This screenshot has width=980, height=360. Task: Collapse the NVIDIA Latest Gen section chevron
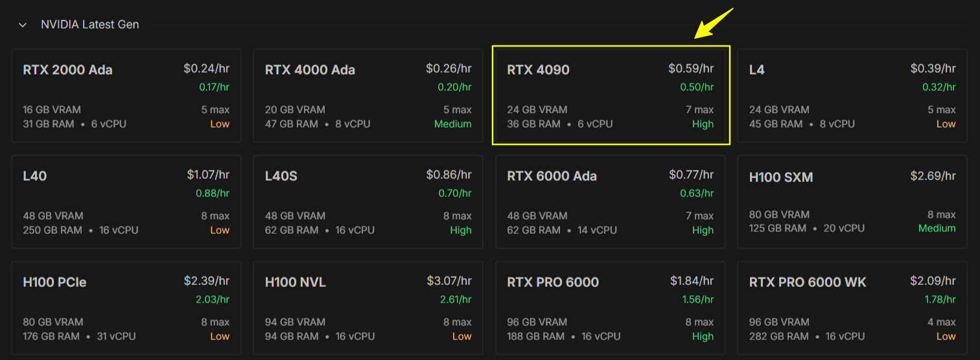[x=23, y=25]
